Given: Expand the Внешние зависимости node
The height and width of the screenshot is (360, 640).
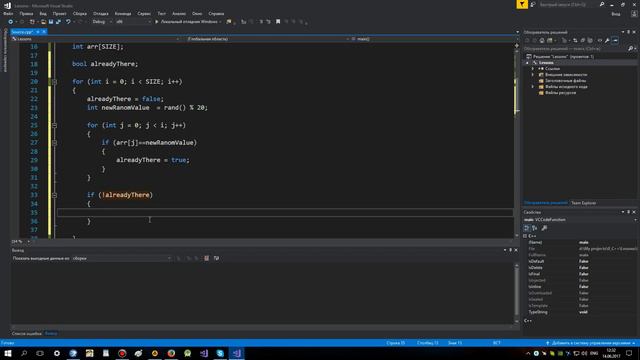Looking at the screenshot, I should click(533, 75).
